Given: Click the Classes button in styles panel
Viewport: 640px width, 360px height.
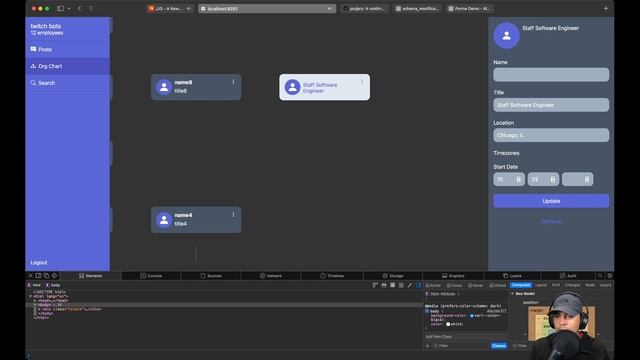Looking at the screenshot, I should 499,346.
